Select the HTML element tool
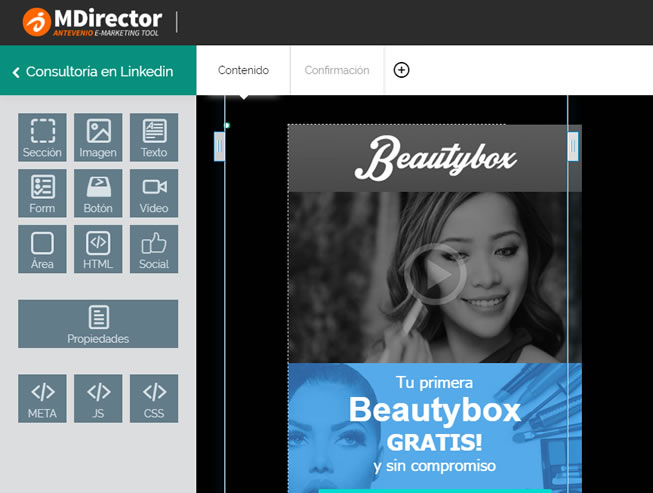 click(x=98, y=249)
